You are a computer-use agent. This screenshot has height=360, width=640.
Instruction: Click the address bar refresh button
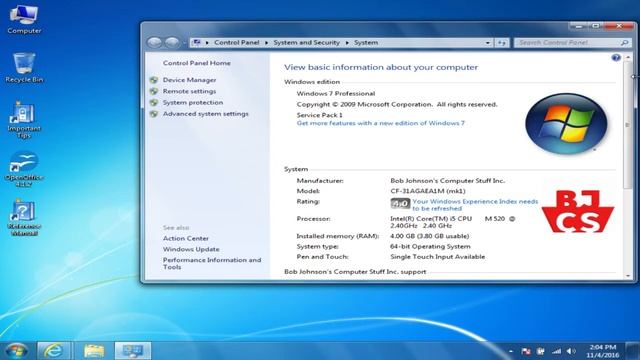pos(502,42)
